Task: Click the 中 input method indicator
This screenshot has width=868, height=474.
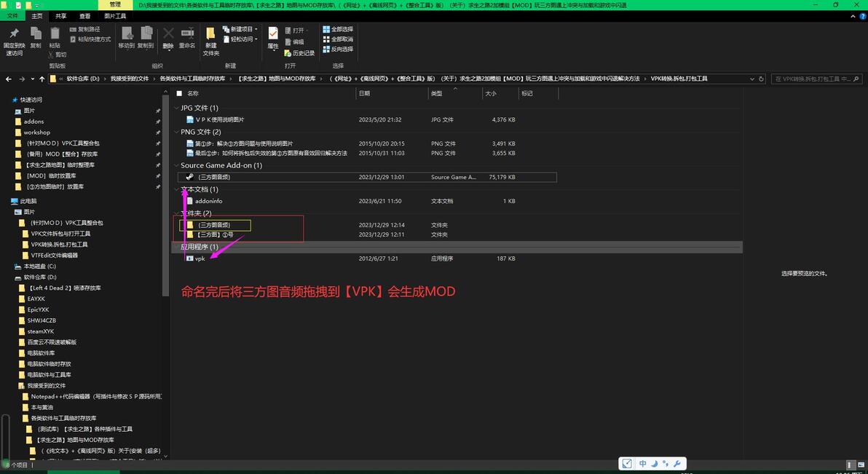Action: (643, 464)
